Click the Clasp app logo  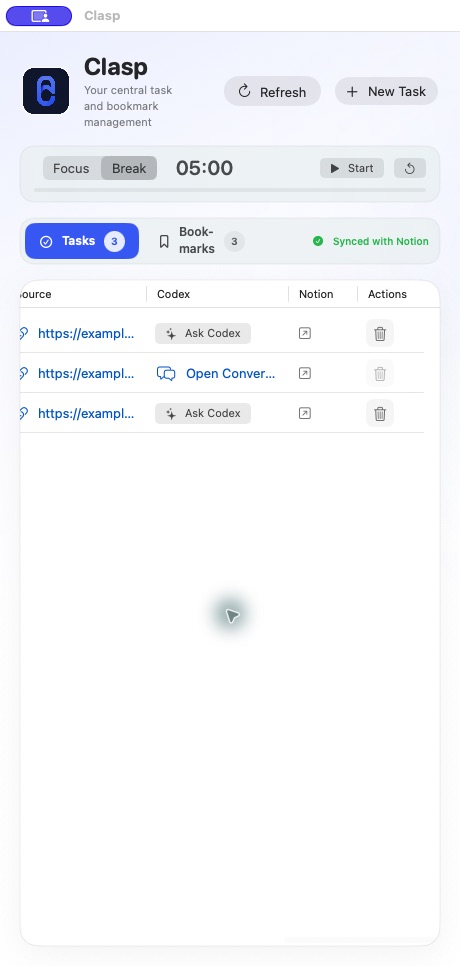[x=46, y=91]
